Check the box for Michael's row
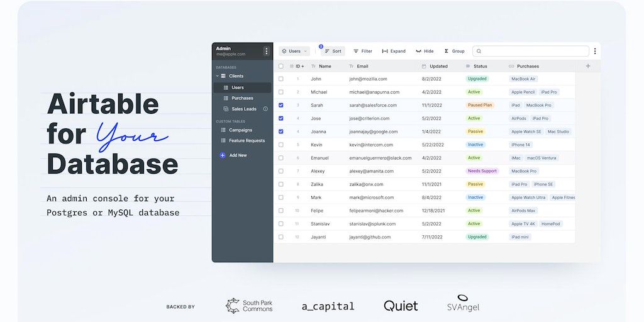 (x=281, y=92)
